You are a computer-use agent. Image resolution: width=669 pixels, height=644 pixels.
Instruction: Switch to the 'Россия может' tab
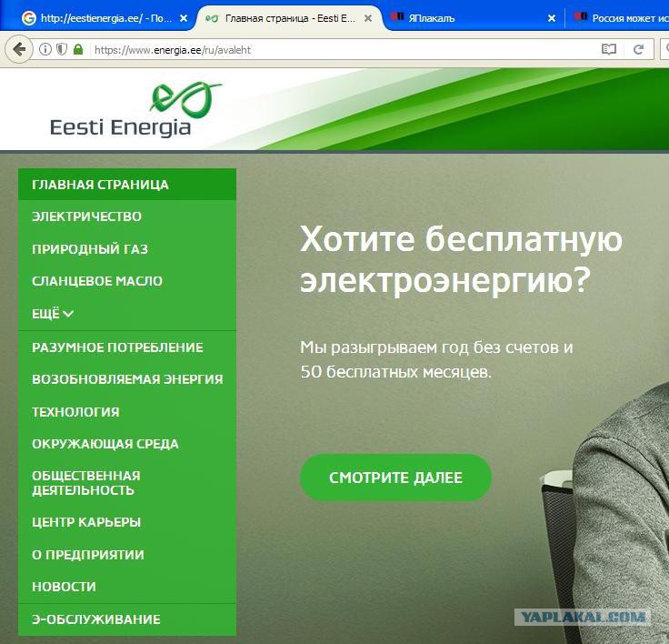tap(619, 18)
